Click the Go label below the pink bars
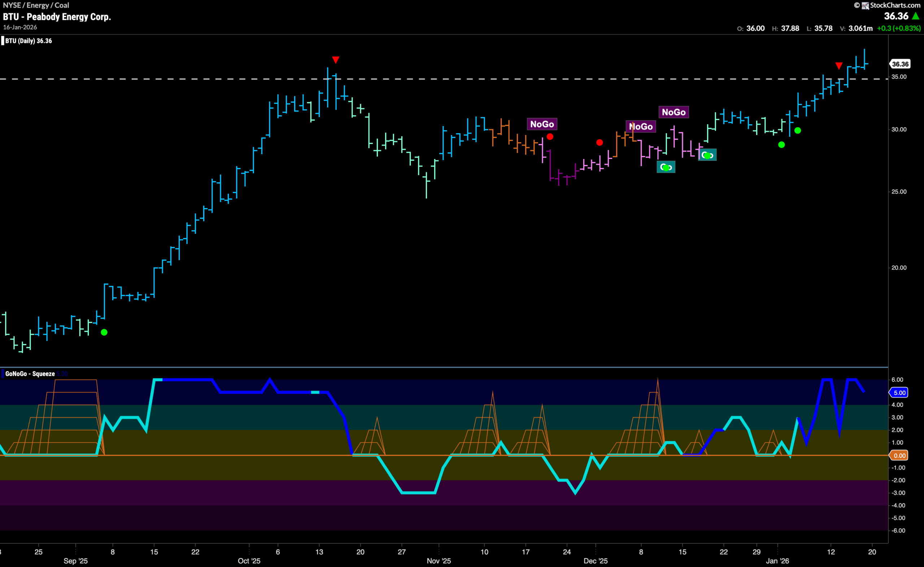The height and width of the screenshot is (567, 924). (x=666, y=167)
